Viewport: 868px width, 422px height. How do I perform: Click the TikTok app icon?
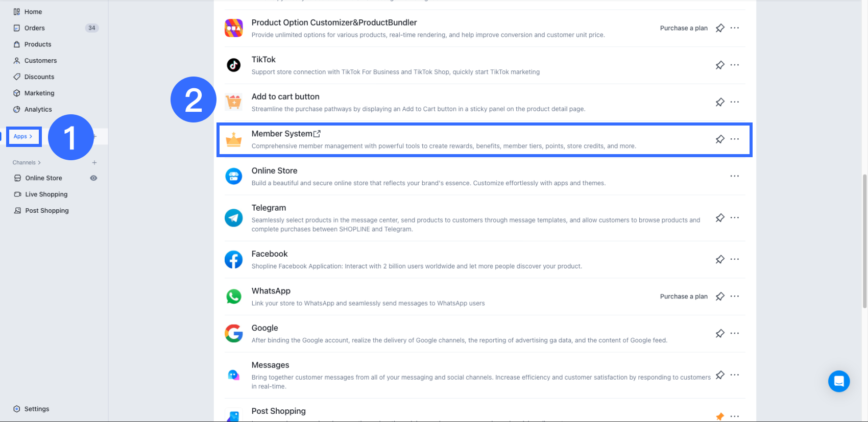(x=233, y=65)
